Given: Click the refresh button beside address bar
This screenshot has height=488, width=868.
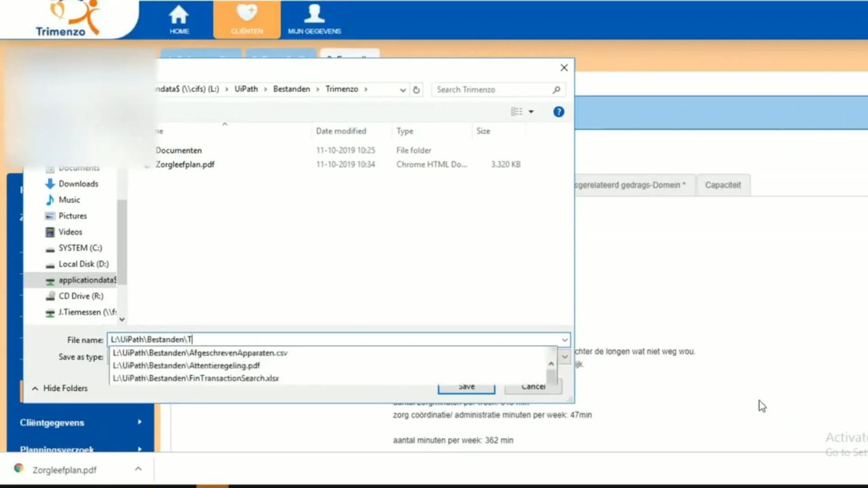Looking at the screenshot, I should [416, 89].
